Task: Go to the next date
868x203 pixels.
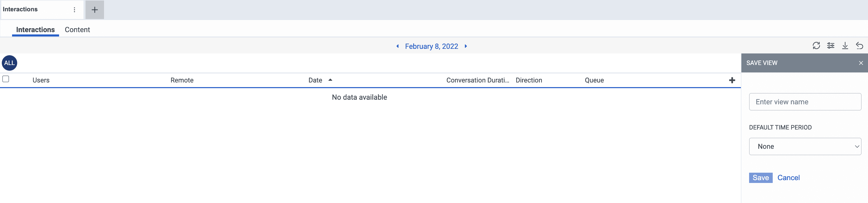Action: 466,46
